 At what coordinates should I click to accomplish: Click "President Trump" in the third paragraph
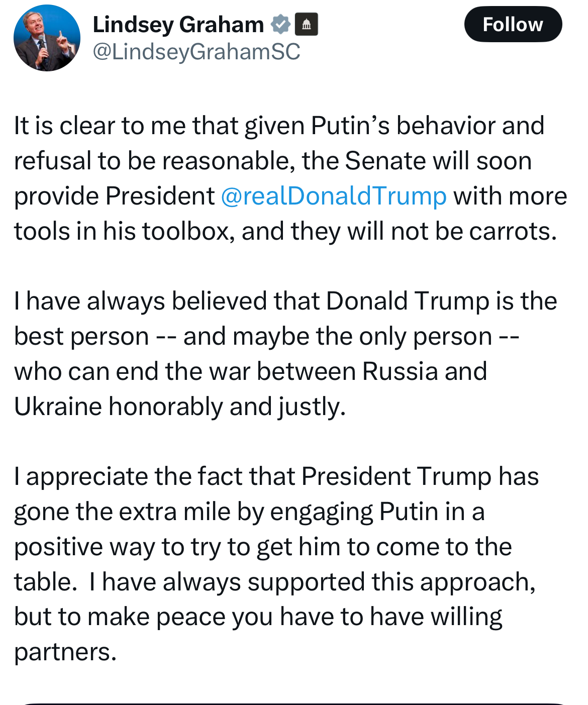397,476
